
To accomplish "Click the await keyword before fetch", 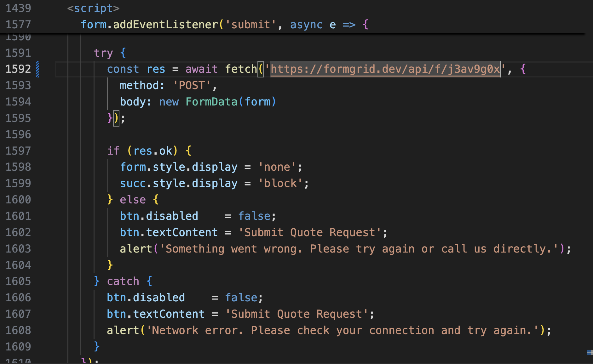I will (201, 69).
